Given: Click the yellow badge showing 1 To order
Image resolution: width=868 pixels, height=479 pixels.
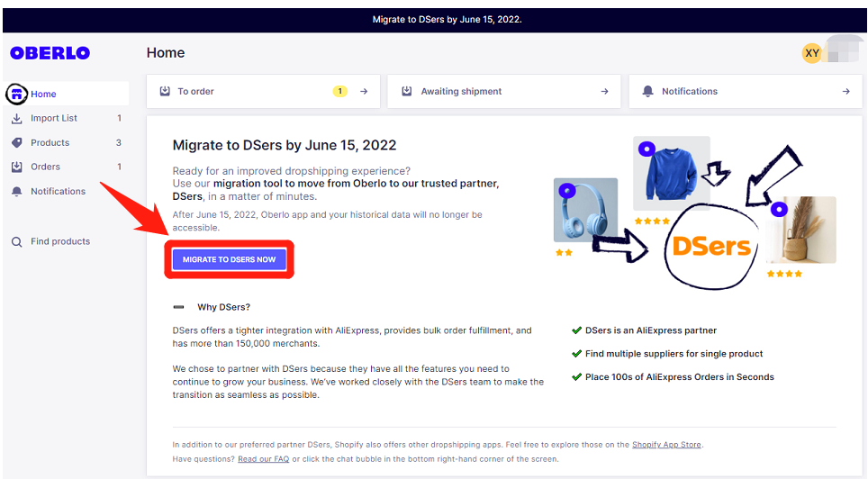Looking at the screenshot, I should point(339,91).
